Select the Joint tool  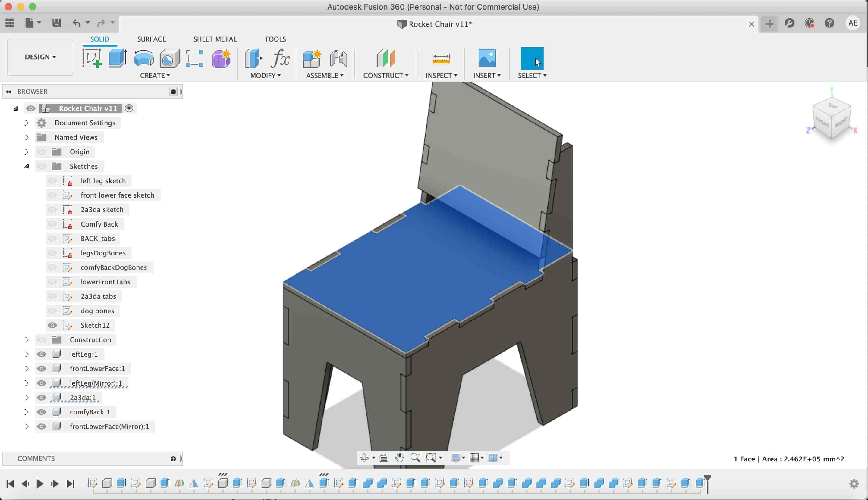coord(338,58)
